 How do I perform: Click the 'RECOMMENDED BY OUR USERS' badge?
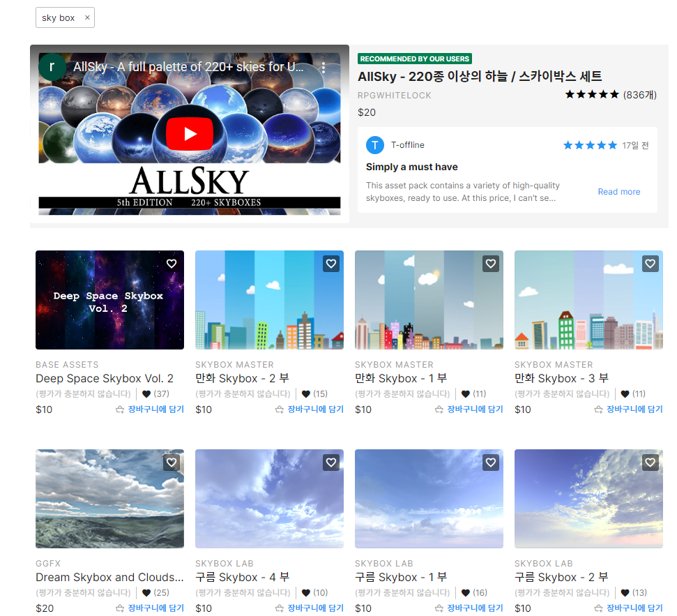[x=414, y=59]
